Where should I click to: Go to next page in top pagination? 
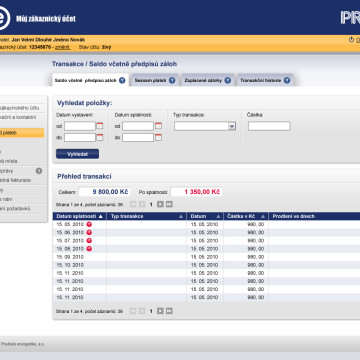point(160,204)
